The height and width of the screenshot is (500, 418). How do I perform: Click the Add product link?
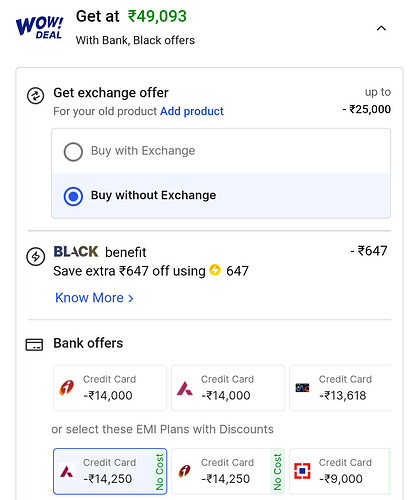pos(192,111)
